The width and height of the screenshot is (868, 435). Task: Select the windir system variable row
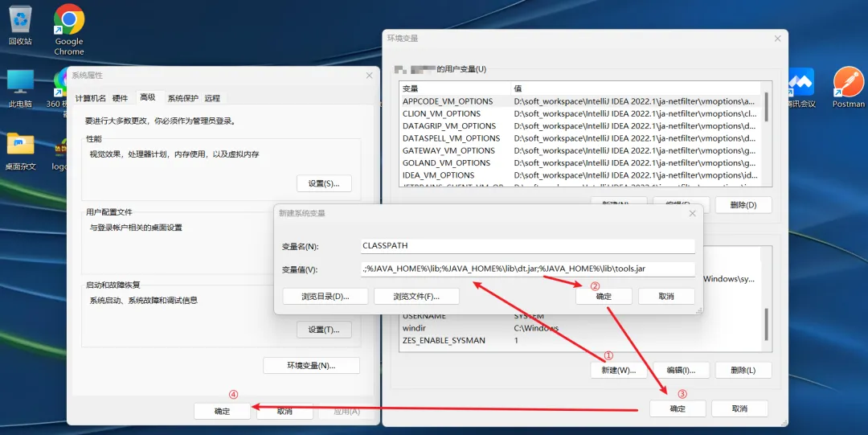coord(581,328)
